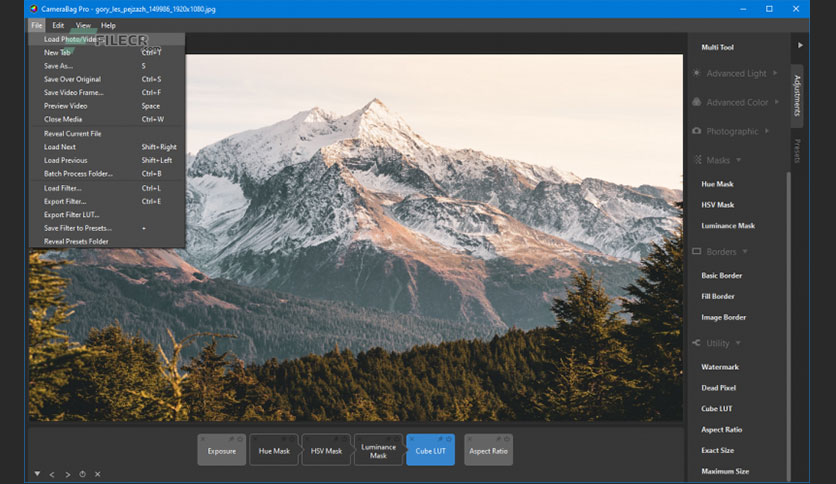836x484 pixels.
Task: Expand the Advanced Light section arrow
Action: pyautogui.click(x=775, y=73)
